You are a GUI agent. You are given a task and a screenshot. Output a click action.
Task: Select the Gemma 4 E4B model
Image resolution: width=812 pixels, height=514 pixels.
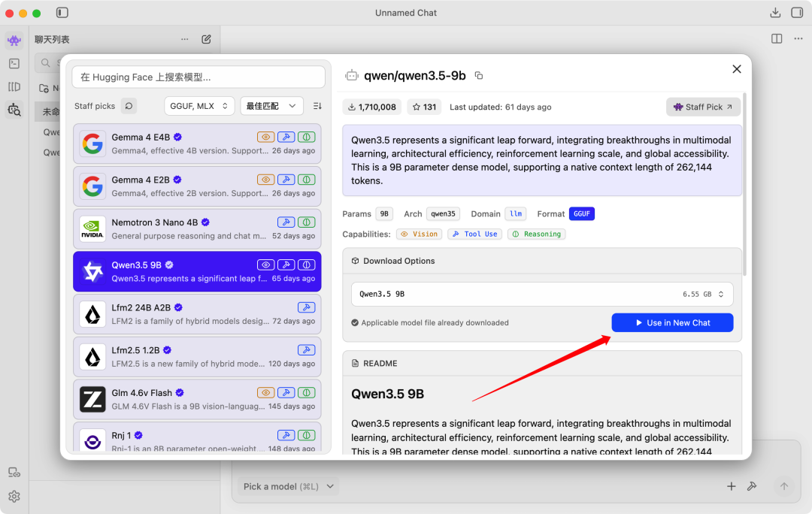(197, 144)
